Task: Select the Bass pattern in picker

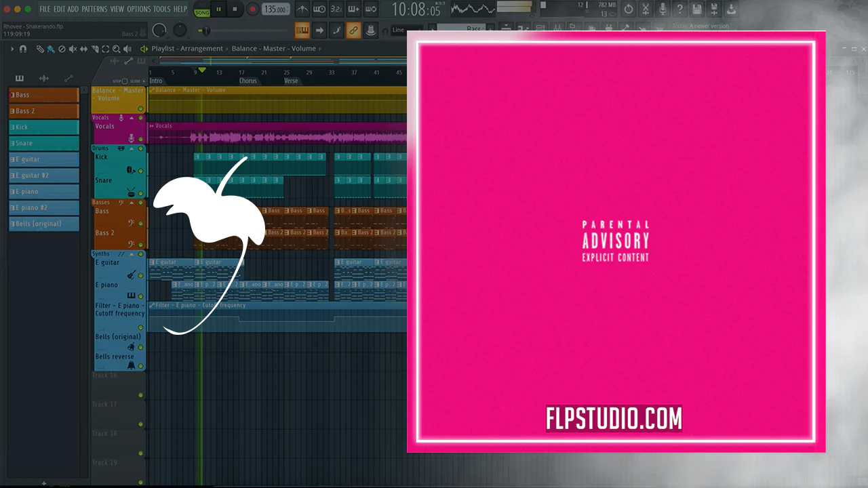Action: coord(44,95)
